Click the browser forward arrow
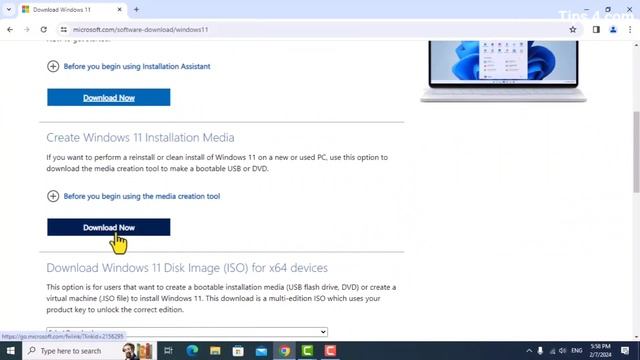640x360 pixels. click(27, 29)
